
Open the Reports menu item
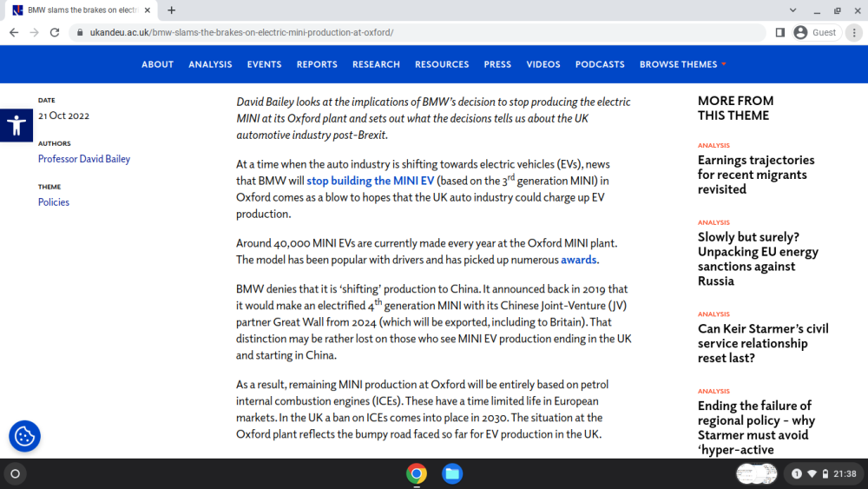click(317, 64)
